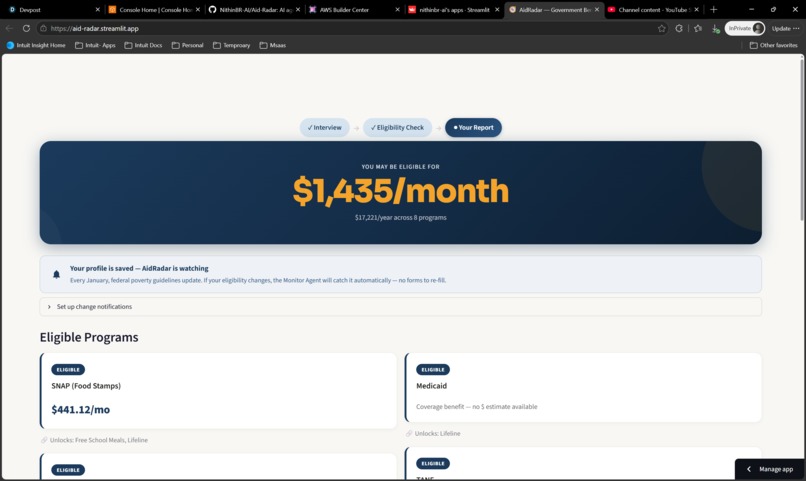Open the Manage app panel button

(770, 469)
